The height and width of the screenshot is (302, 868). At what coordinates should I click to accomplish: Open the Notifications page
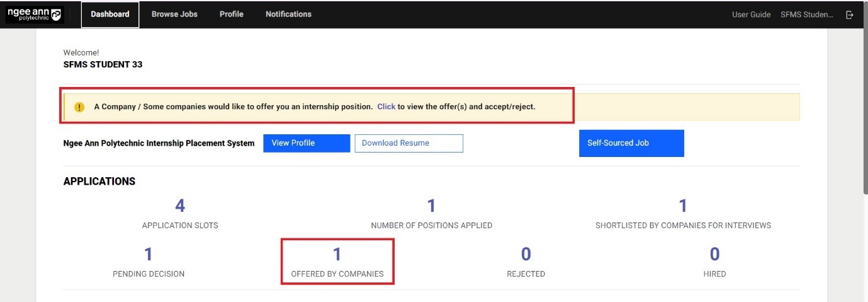pyautogui.click(x=288, y=15)
